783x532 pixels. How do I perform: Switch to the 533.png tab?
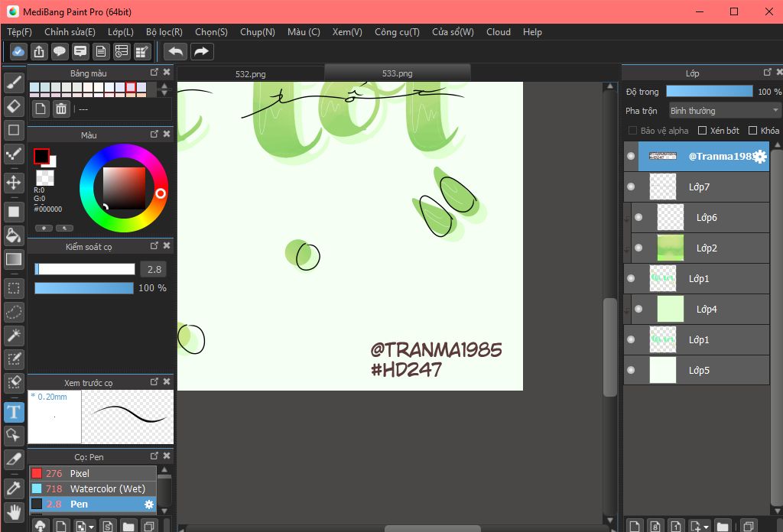[398, 73]
